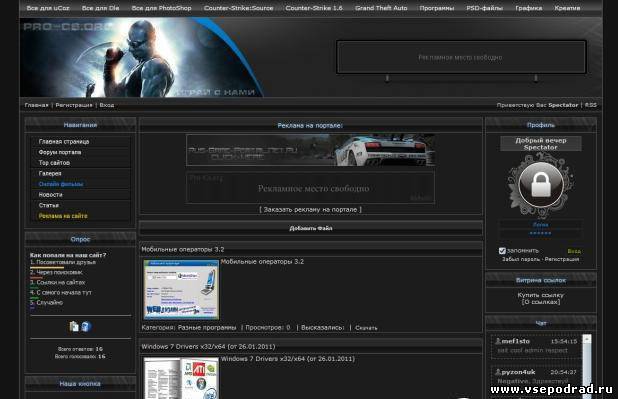Click the 'Добавить файл' button

click(x=311, y=228)
